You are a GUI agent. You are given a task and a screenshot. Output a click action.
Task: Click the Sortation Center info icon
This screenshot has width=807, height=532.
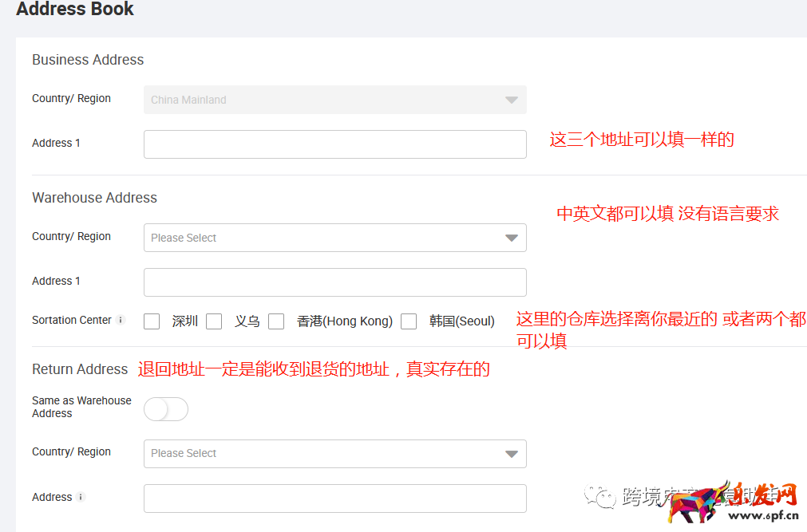click(x=121, y=320)
